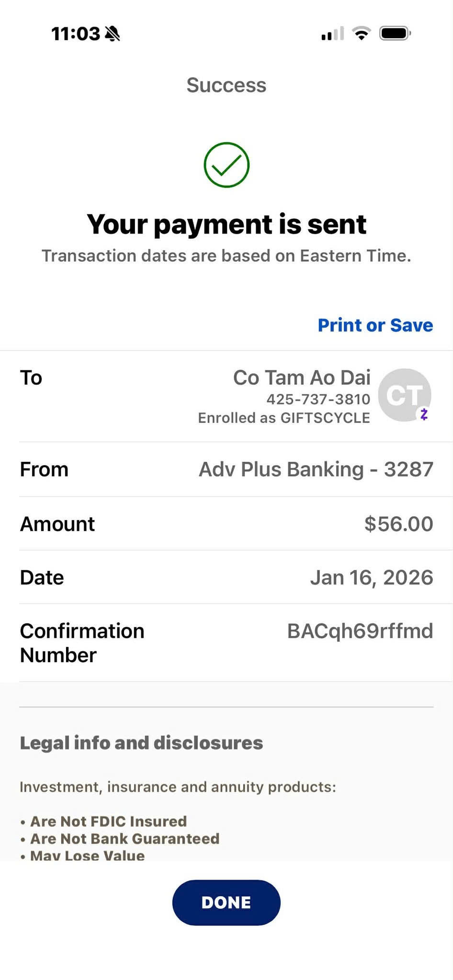
Task: Tap the CT recipient avatar
Action: tap(403, 394)
